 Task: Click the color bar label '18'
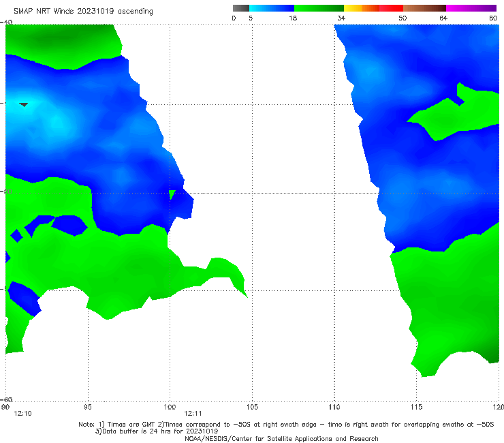[x=293, y=18]
